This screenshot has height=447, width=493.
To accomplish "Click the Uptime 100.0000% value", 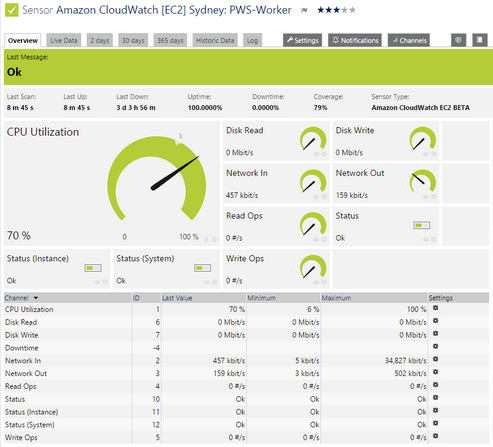I will click(205, 108).
